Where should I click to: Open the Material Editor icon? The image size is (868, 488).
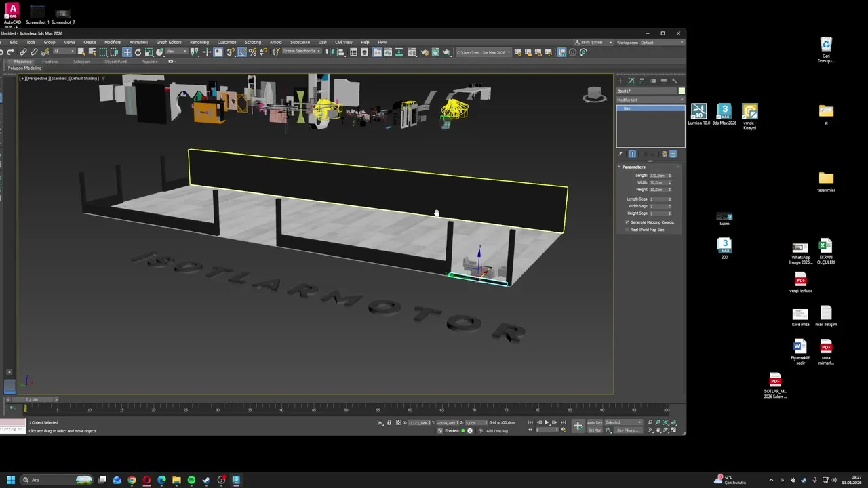point(412,52)
